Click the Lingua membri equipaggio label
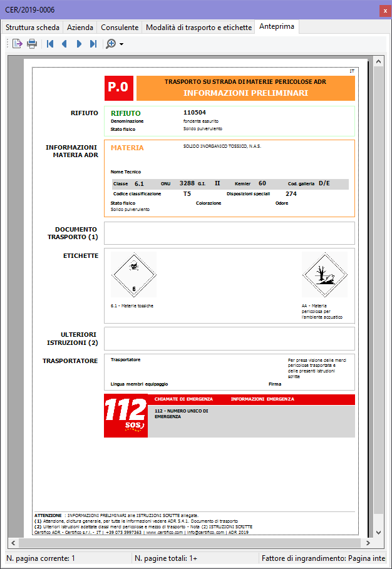392x569 pixels. pos(140,384)
